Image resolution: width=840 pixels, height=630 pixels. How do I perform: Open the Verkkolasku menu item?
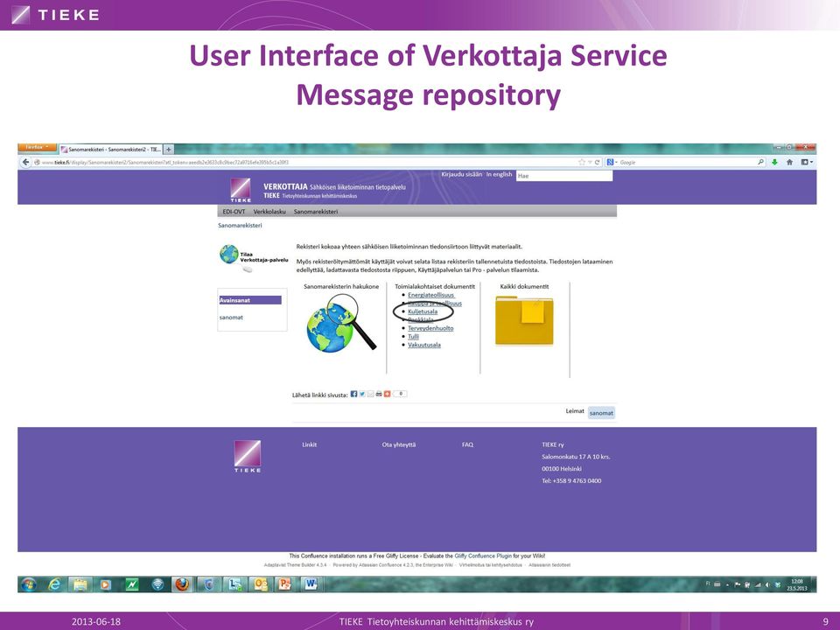[269, 212]
